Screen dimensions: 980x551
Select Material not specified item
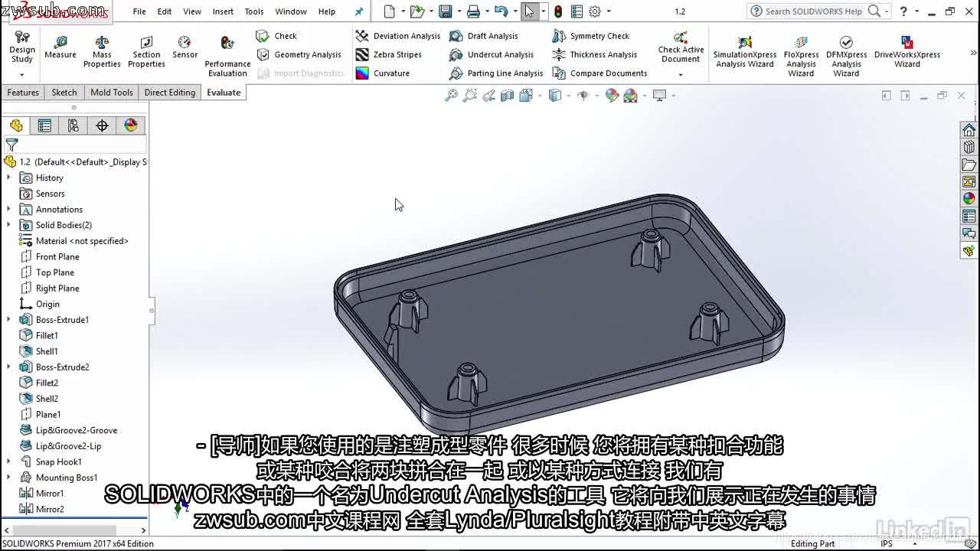click(73, 241)
